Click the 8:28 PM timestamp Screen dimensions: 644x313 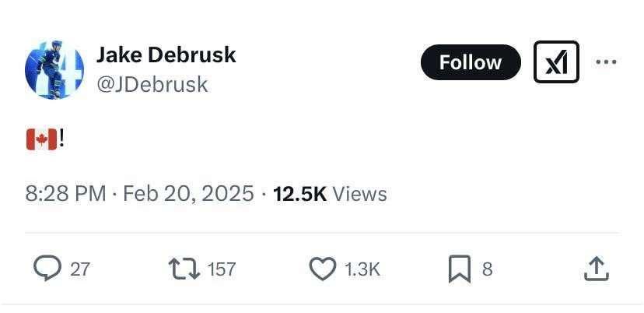pyautogui.click(x=66, y=193)
